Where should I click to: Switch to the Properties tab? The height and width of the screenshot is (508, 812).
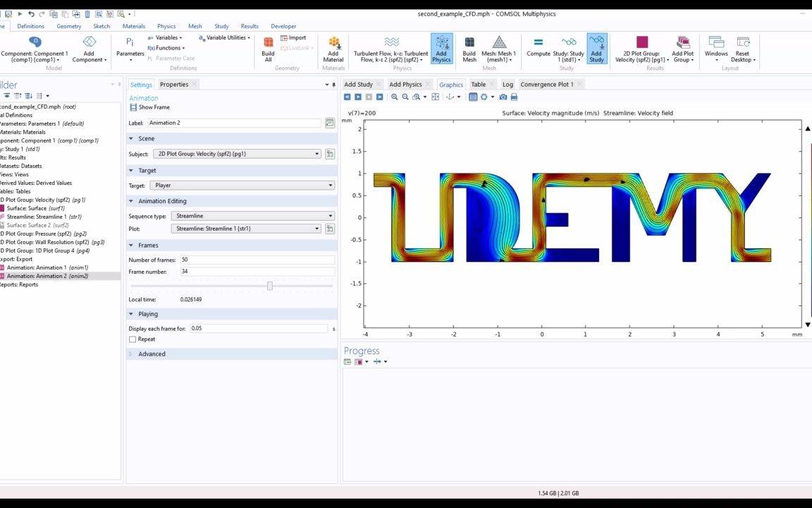click(174, 85)
